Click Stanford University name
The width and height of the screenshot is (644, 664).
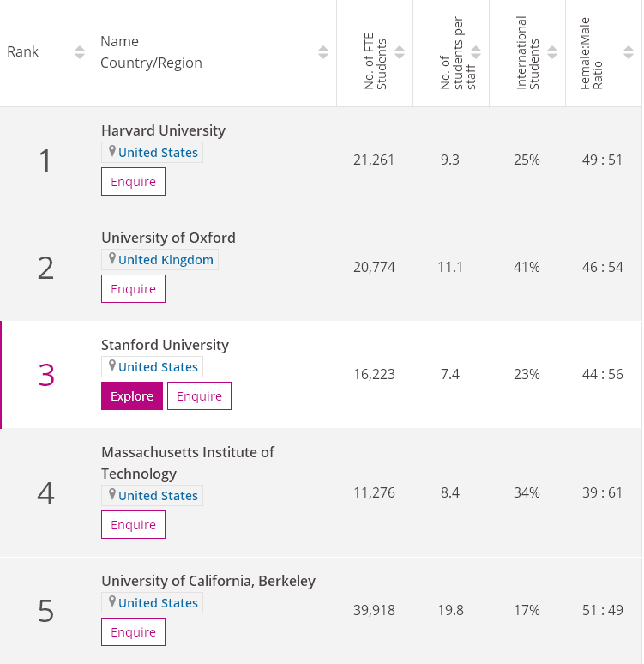tap(165, 345)
